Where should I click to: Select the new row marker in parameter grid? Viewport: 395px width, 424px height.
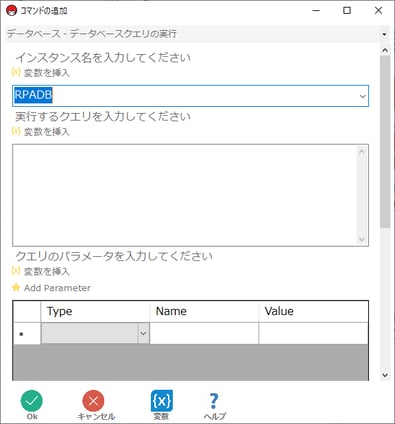click(27, 333)
